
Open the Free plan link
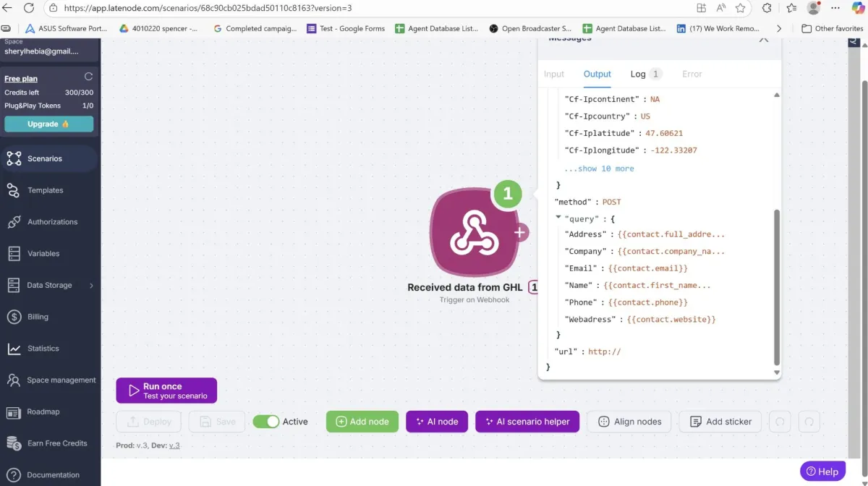click(21, 79)
